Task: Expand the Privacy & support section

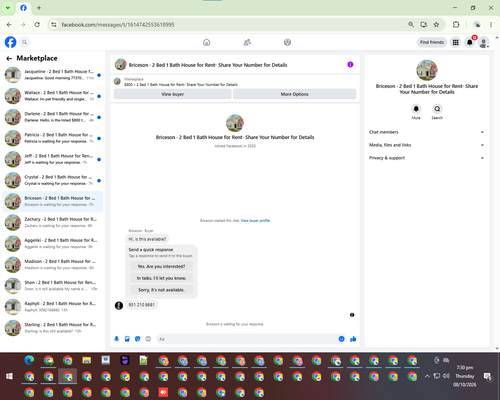Action: 426,158
